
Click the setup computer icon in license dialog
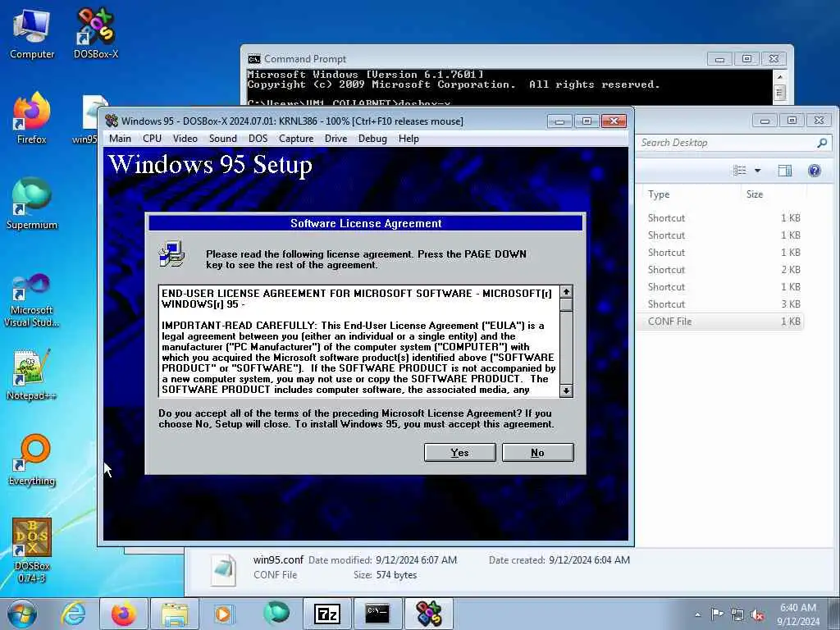tap(172, 253)
